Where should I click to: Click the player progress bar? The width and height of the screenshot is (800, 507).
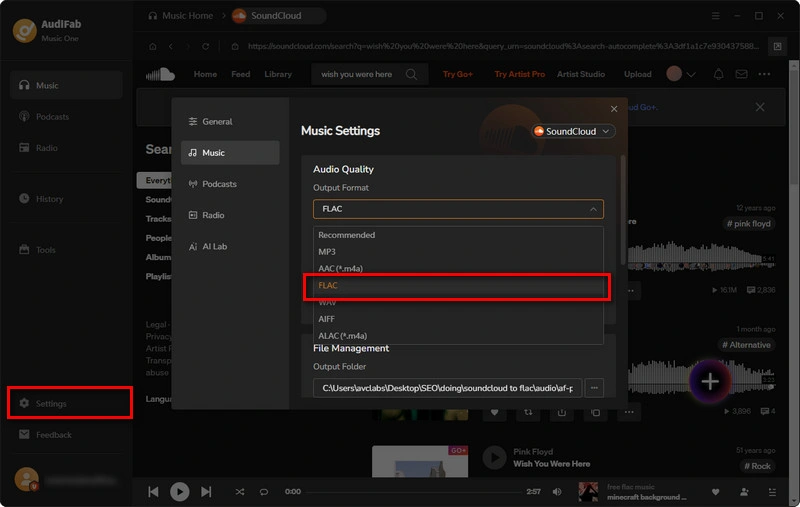[412, 492]
